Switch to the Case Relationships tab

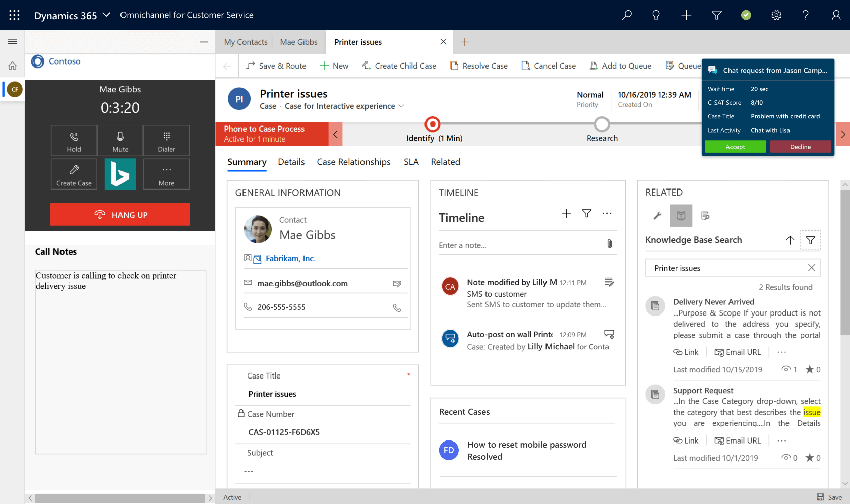point(353,162)
